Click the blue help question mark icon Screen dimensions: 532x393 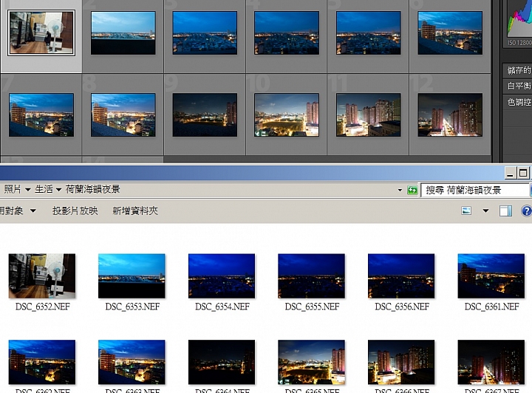527,211
